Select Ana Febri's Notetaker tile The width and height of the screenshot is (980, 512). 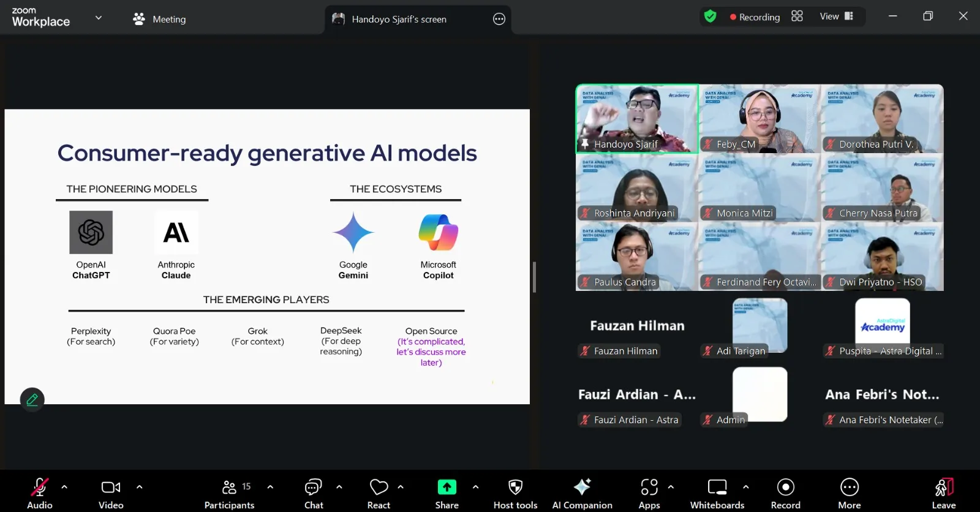[x=883, y=395]
